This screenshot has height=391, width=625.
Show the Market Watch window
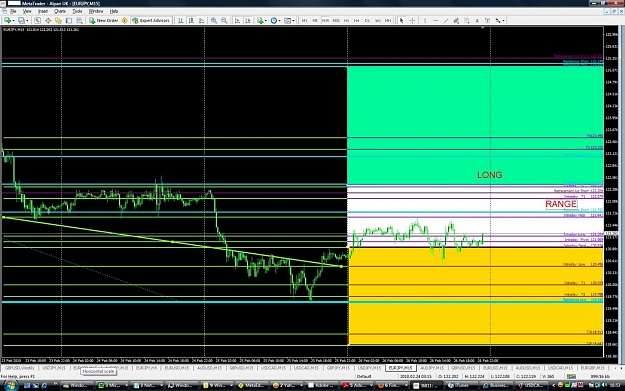coord(37,20)
